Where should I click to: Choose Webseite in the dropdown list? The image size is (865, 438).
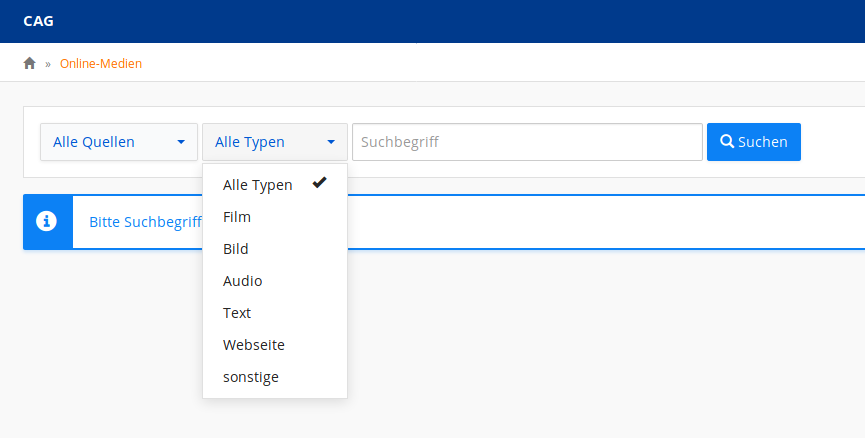(254, 345)
